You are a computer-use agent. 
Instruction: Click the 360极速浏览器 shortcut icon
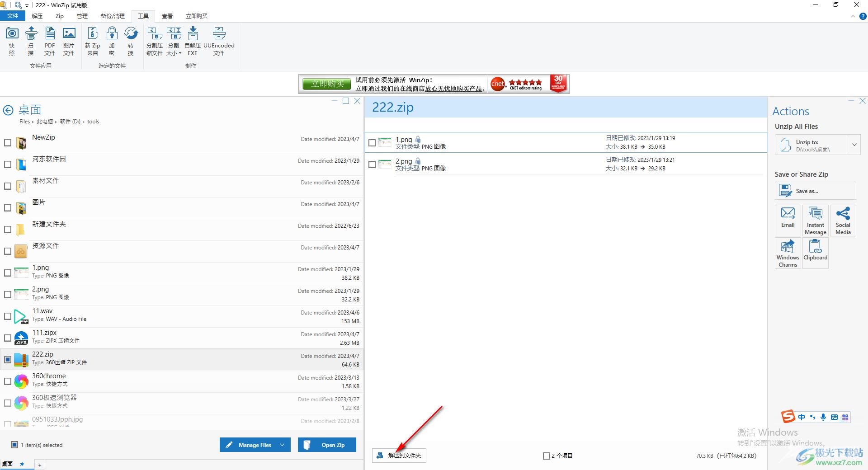[x=21, y=403]
